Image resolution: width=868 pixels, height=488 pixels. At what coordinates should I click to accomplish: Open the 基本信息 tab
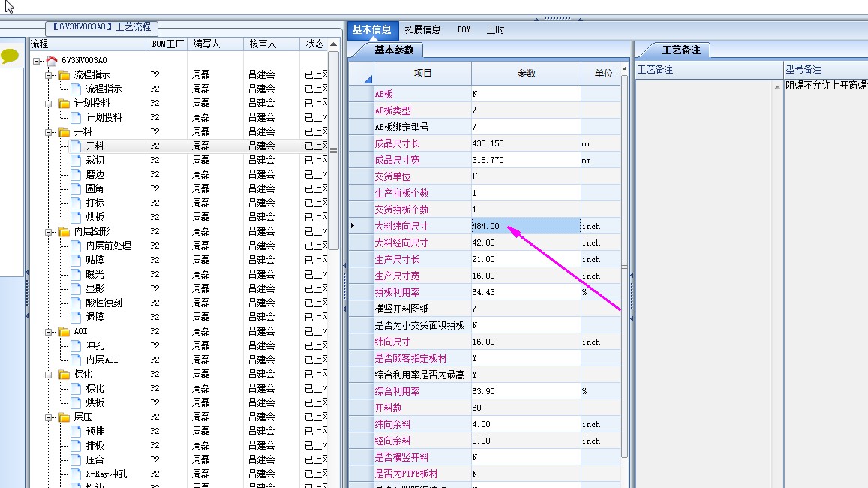(x=371, y=30)
